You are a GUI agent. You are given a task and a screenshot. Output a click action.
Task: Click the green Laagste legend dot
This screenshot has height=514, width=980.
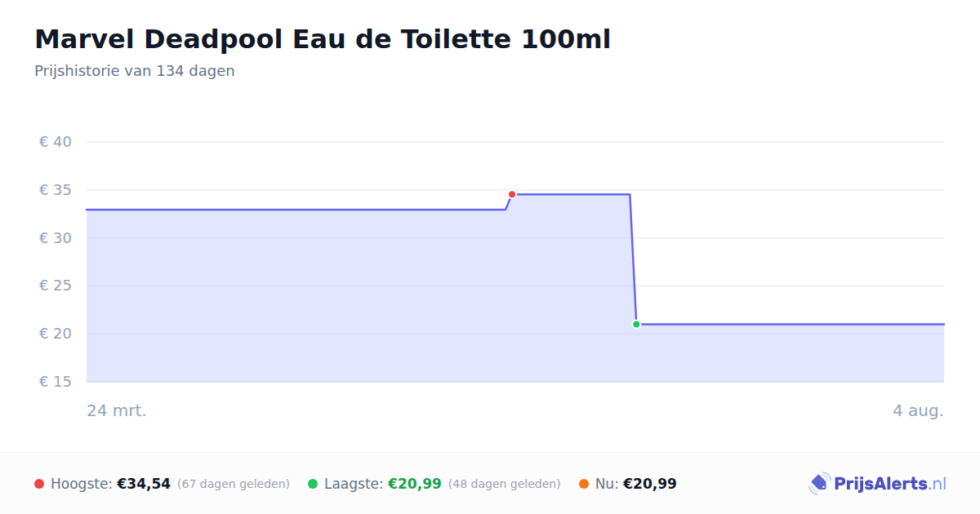tap(313, 484)
